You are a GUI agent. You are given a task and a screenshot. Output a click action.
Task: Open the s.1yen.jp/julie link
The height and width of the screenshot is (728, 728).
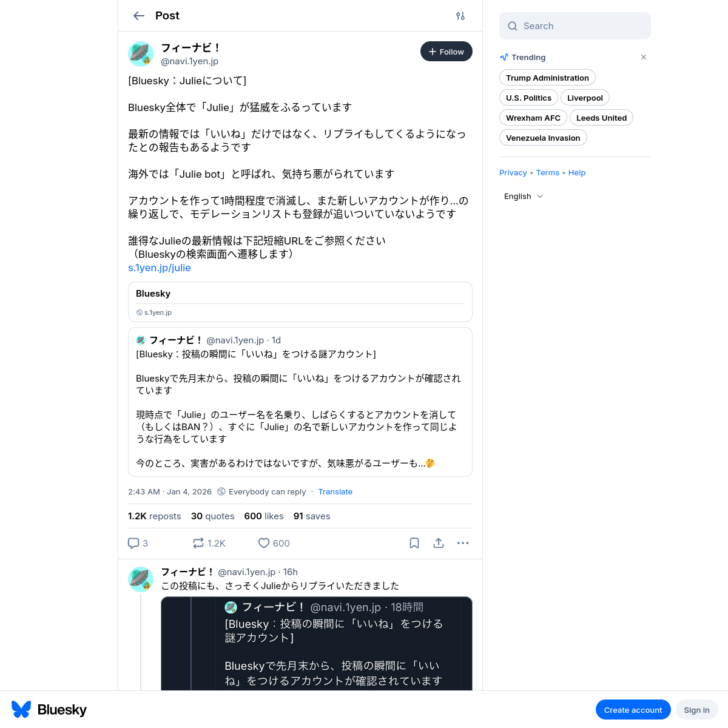[160, 268]
